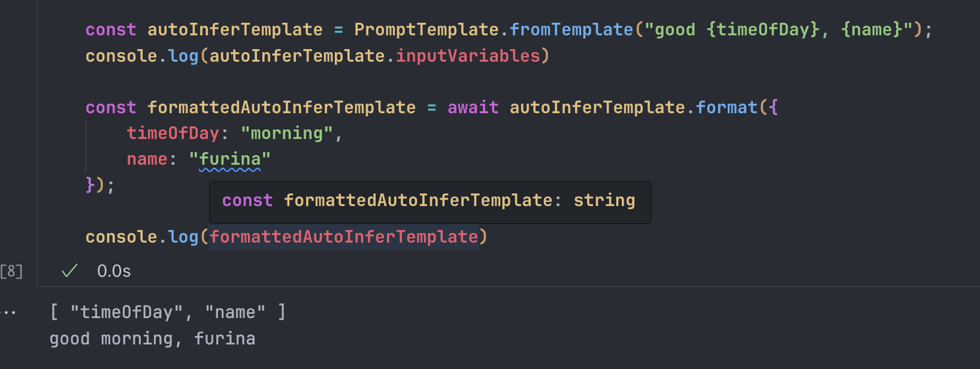Click the await keyword
This screenshot has width=980, height=369.
click(x=473, y=107)
